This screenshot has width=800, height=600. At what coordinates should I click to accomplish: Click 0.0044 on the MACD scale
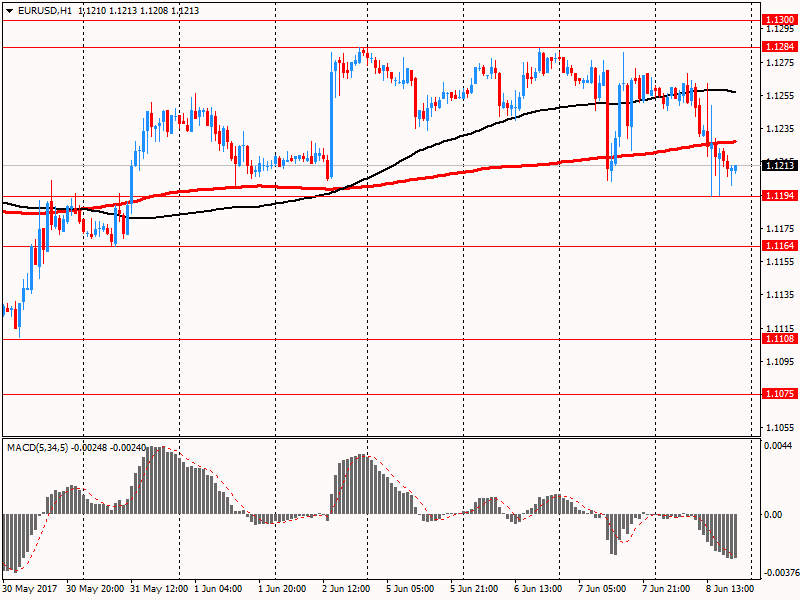pos(778,445)
